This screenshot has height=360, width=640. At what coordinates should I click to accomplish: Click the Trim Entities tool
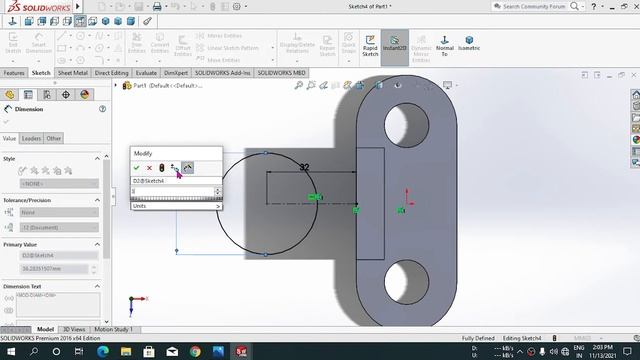pyautogui.click(x=137, y=44)
